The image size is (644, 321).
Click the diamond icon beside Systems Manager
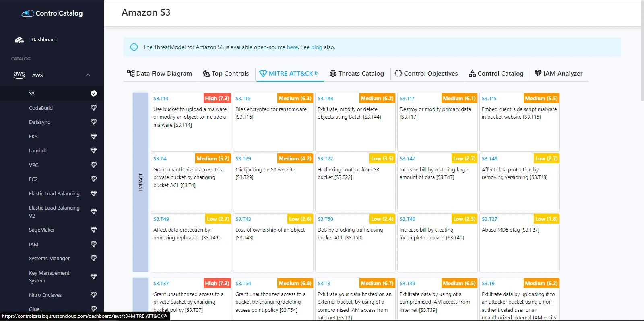(x=94, y=258)
